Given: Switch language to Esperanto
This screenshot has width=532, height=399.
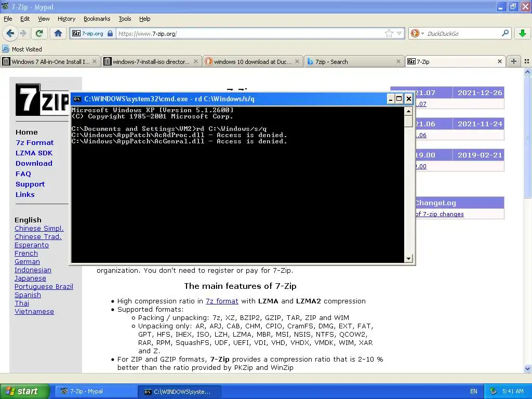Looking at the screenshot, I should point(32,245).
